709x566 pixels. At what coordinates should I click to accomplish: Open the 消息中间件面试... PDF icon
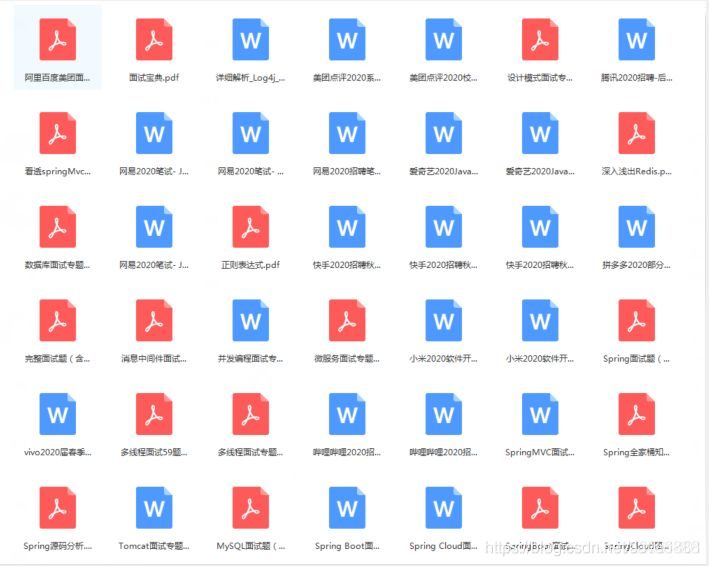pos(154,320)
